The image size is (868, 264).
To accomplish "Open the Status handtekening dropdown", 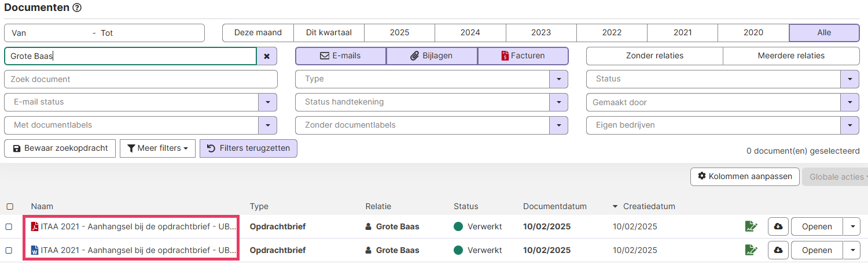I will 558,102.
